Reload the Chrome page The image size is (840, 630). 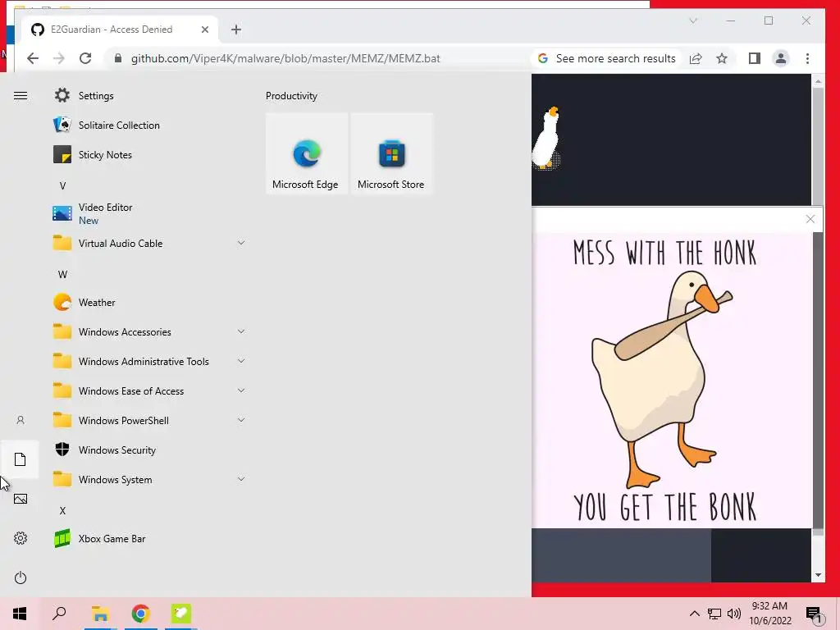point(85,58)
